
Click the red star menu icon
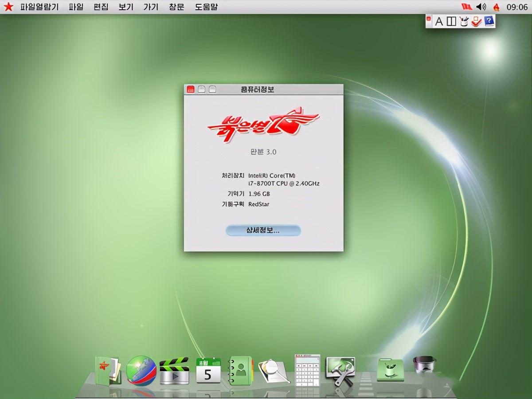(8, 7)
